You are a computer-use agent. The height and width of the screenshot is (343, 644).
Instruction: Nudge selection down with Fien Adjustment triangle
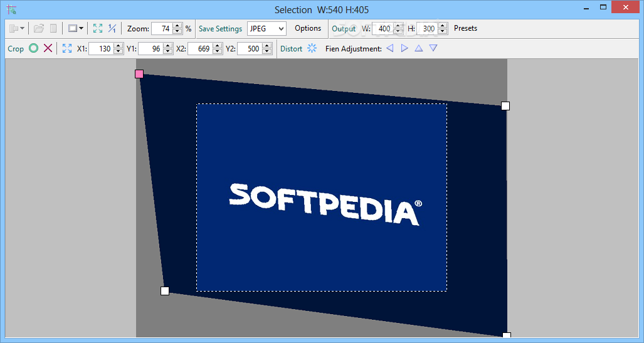click(x=433, y=48)
